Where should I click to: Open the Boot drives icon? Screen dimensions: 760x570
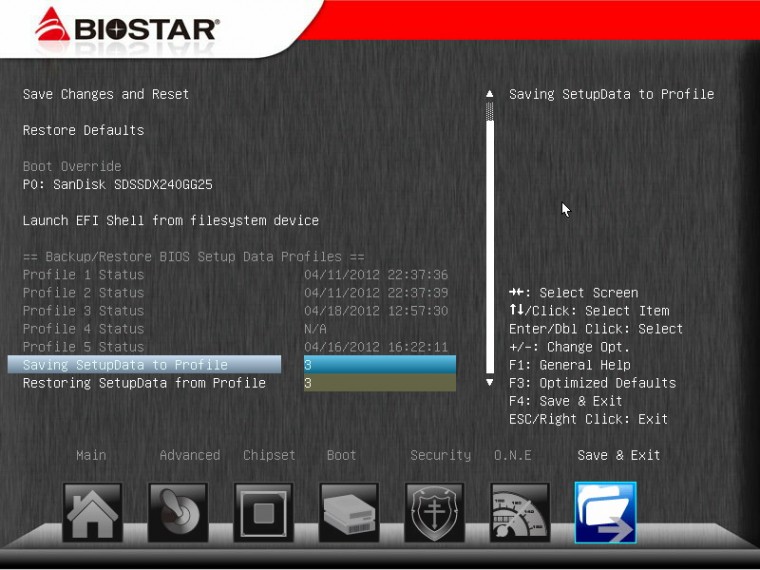tap(349, 512)
